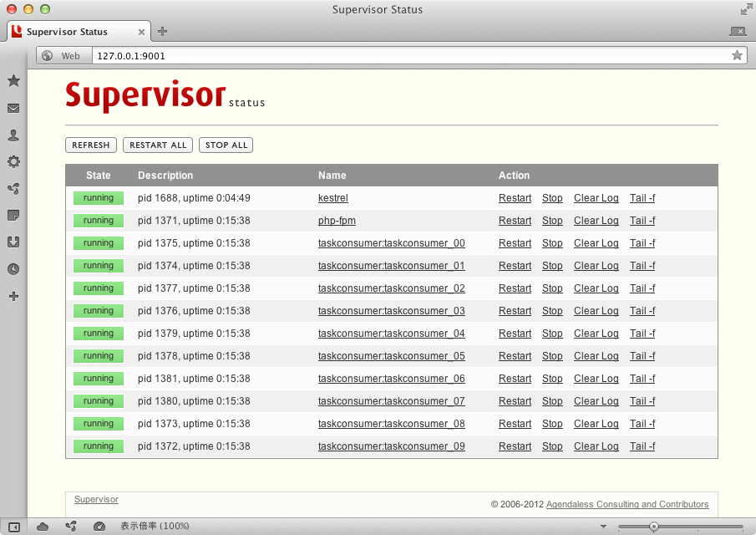The height and width of the screenshot is (535, 756).
Task: Open the Notes panel in sidebar
Action: 13,215
